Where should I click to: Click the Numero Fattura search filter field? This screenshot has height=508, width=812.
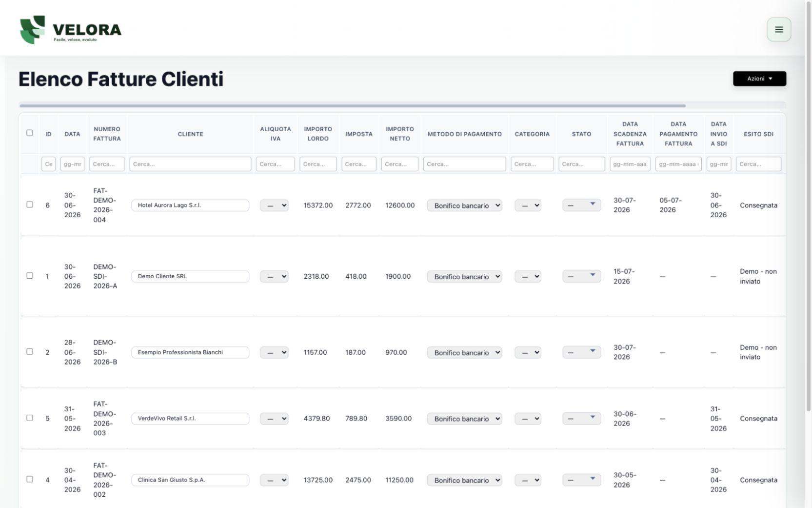107,164
